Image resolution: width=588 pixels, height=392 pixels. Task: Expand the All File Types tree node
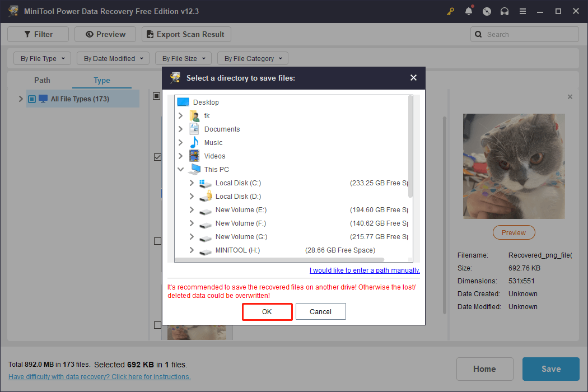click(21, 99)
